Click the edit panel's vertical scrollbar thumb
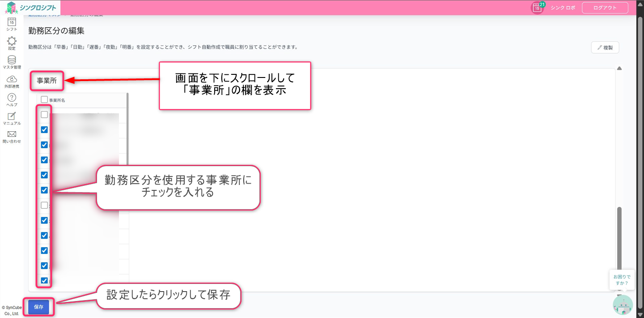The width and height of the screenshot is (644, 318). [619, 237]
